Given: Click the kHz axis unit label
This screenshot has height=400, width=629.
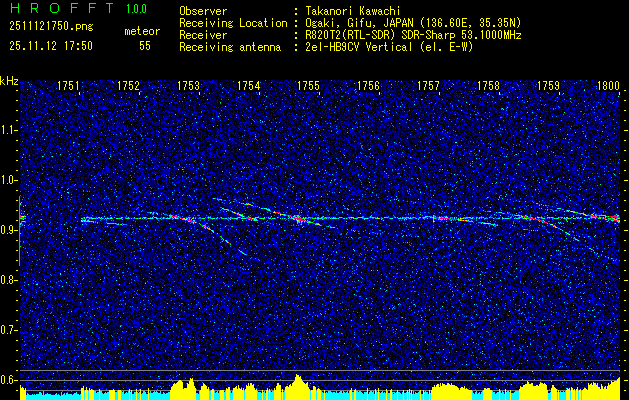Looking at the screenshot, I should pyautogui.click(x=9, y=82).
